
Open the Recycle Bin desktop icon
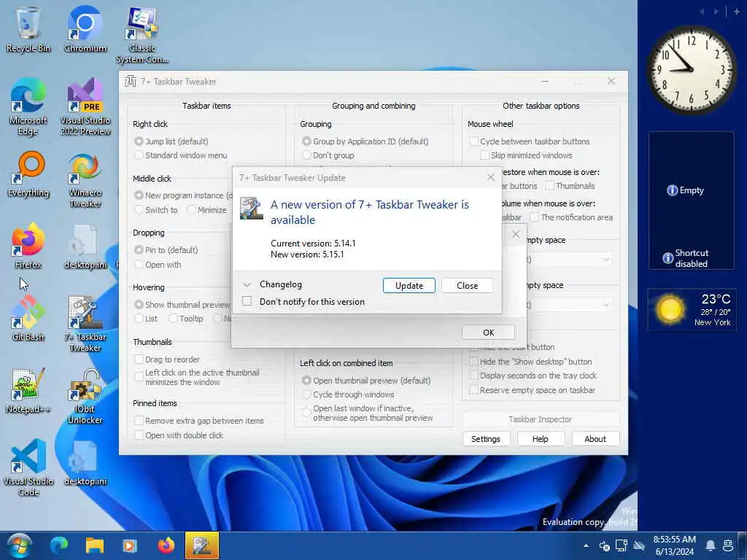tap(28, 28)
